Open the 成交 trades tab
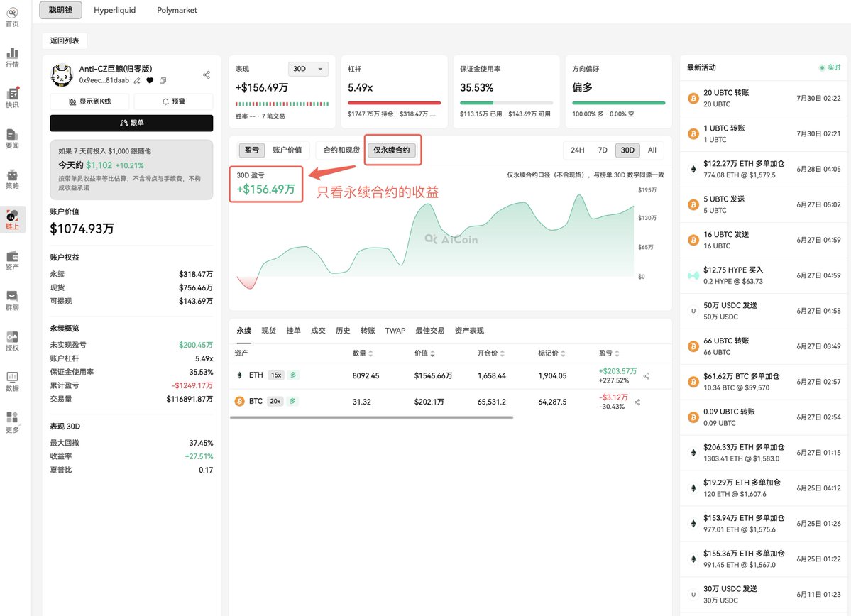Image resolution: width=851 pixels, height=616 pixels. click(x=318, y=331)
